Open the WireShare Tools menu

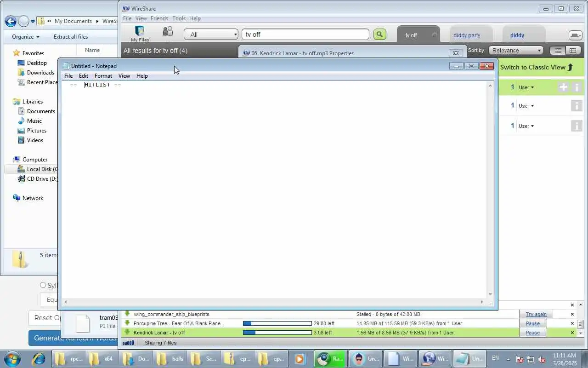coord(179,18)
